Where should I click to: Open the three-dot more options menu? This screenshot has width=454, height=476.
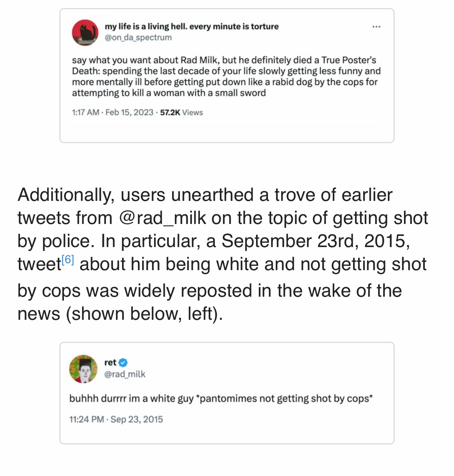376,27
